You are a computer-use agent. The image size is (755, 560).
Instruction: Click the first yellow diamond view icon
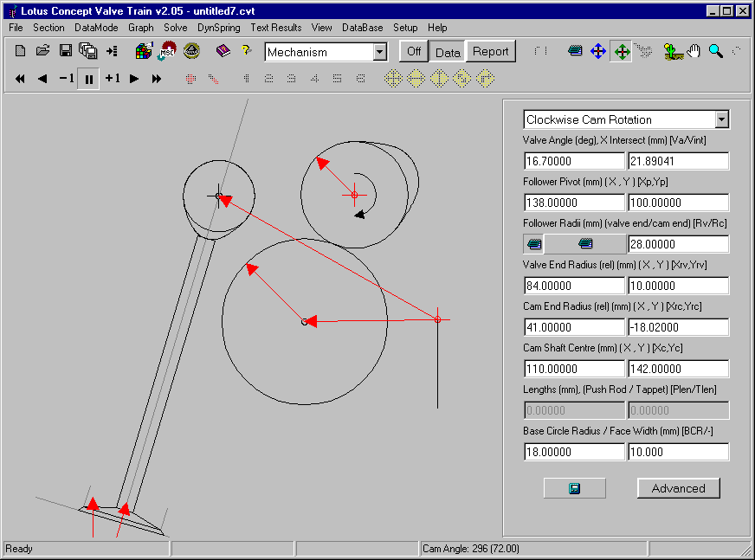click(x=393, y=79)
